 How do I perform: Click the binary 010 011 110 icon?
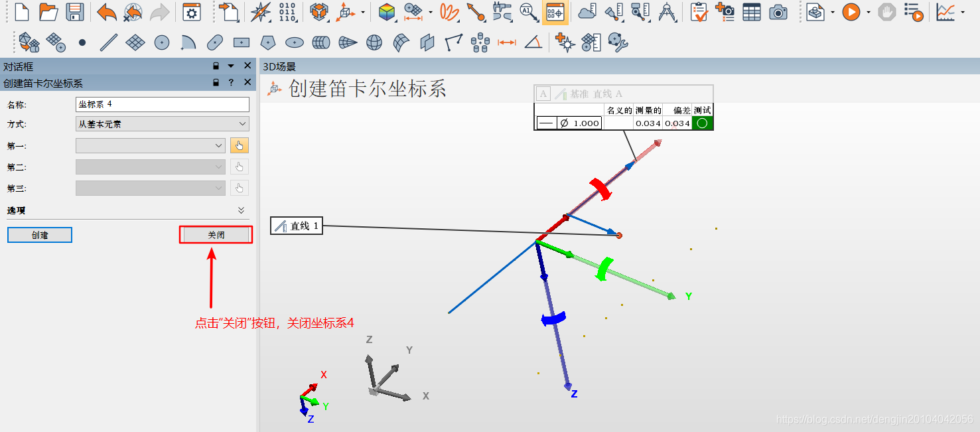[x=287, y=11]
